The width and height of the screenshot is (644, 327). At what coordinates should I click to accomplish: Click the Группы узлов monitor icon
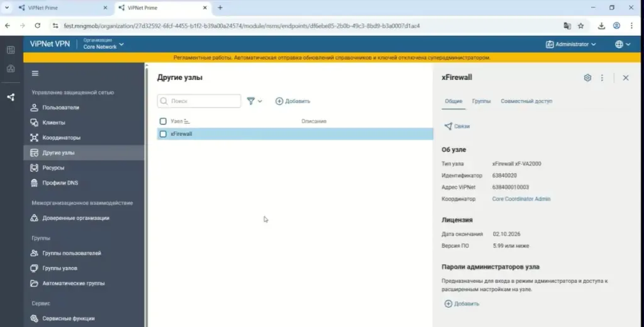34,269
